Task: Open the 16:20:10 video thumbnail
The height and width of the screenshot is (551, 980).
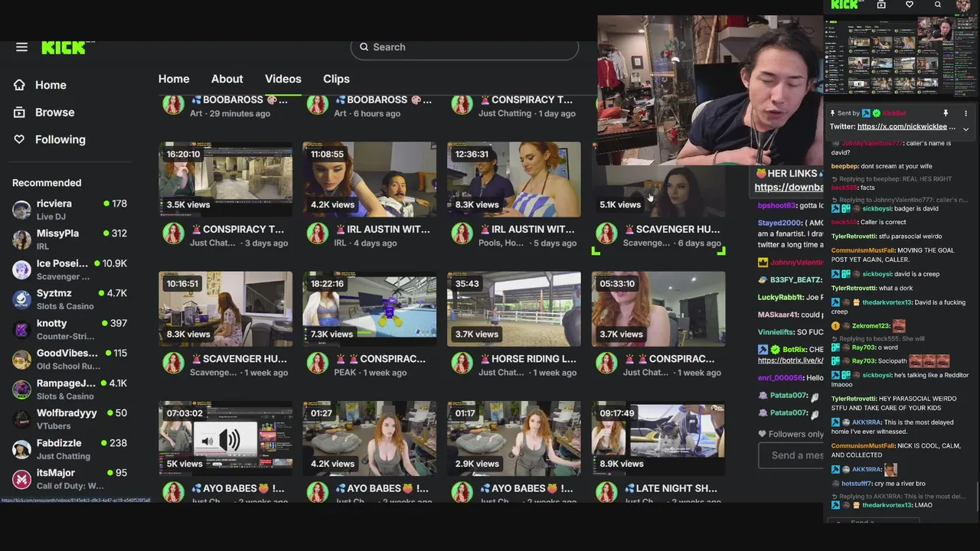Action: coord(225,179)
